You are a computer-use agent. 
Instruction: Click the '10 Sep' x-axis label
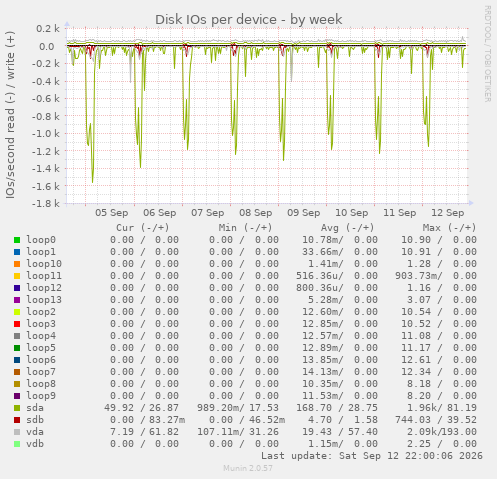tap(352, 213)
